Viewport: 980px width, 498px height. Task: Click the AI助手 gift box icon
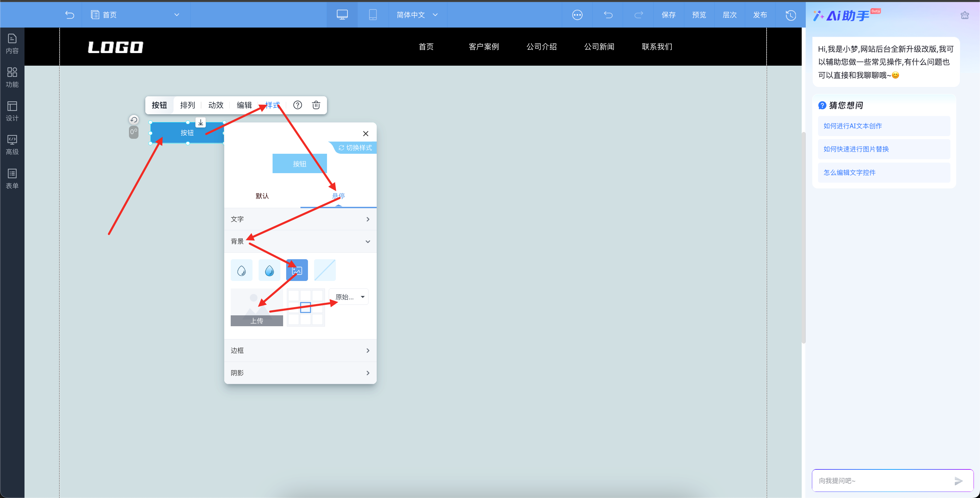click(965, 15)
